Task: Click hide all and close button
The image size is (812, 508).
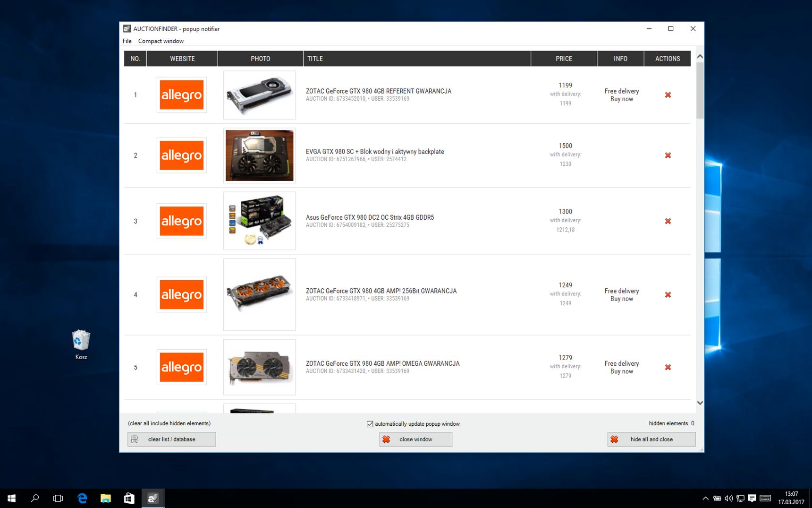Action: pyautogui.click(x=651, y=439)
